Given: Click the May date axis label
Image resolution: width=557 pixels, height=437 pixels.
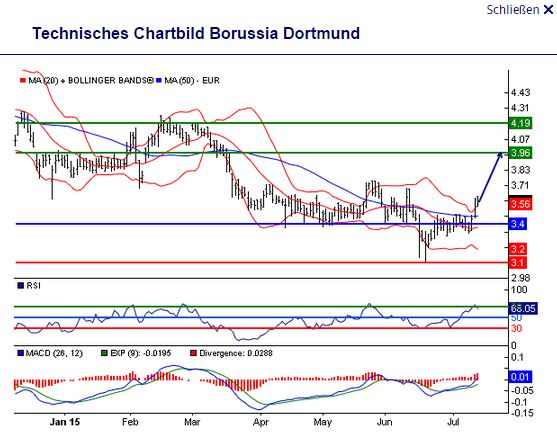Looking at the screenshot, I should [323, 422].
